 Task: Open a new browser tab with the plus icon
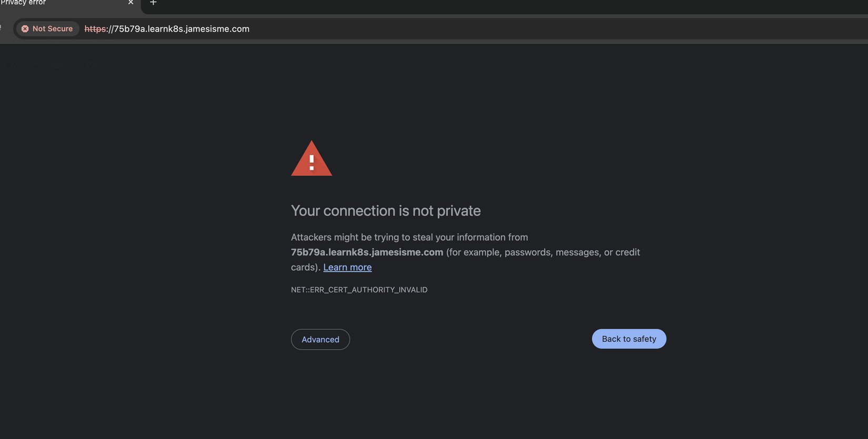pos(153,3)
